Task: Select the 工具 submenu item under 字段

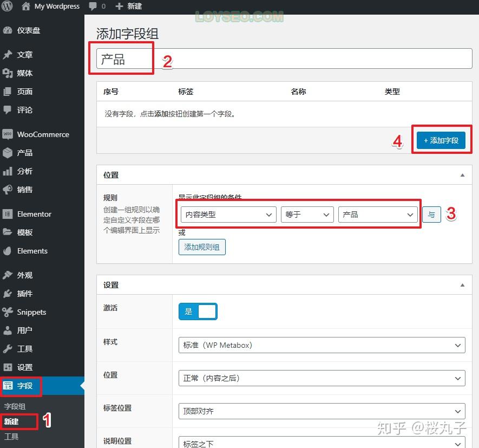Action: tap(11, 437)
